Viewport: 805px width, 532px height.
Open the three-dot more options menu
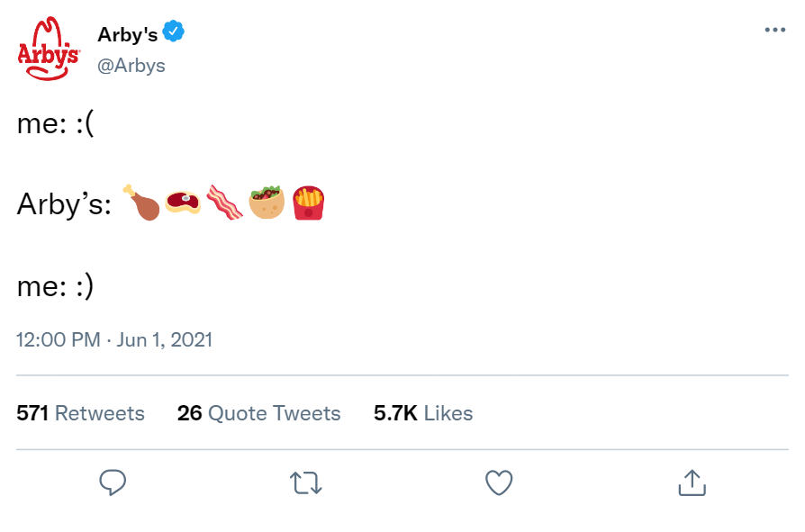(774, 30)
